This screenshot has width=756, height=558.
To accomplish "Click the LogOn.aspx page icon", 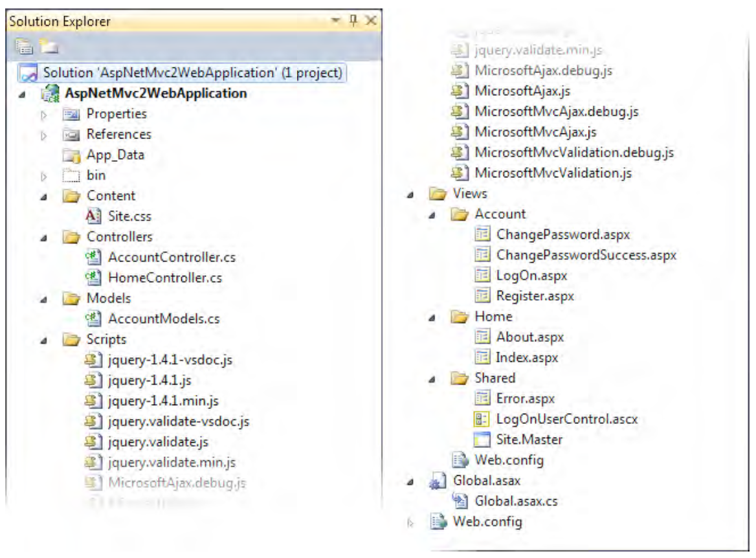I will pos(482,275).
